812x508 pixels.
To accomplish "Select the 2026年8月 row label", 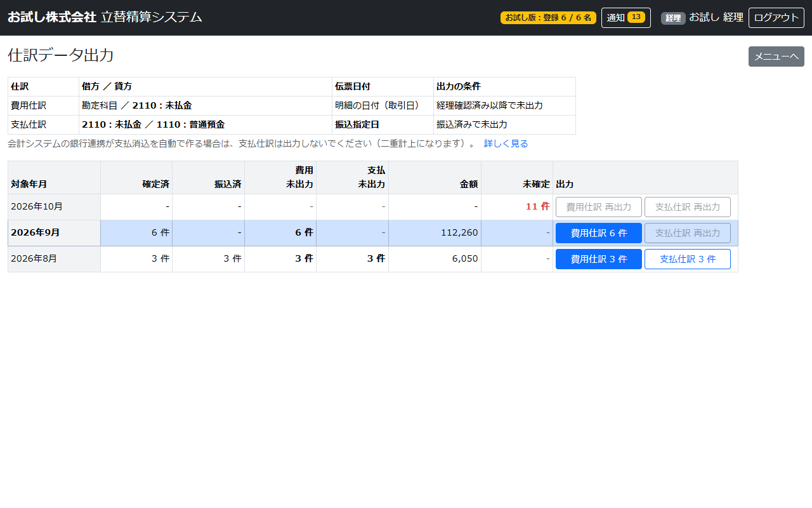I will click(54, 259).
